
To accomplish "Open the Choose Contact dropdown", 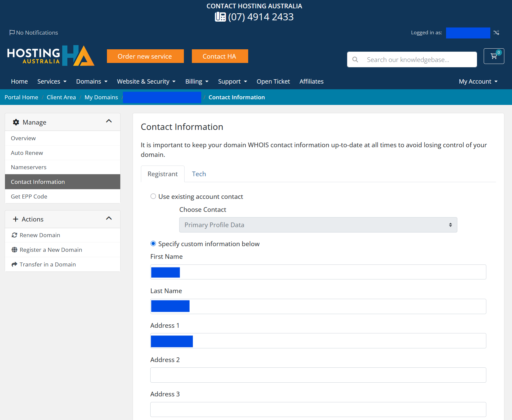I will coord(318,225).
